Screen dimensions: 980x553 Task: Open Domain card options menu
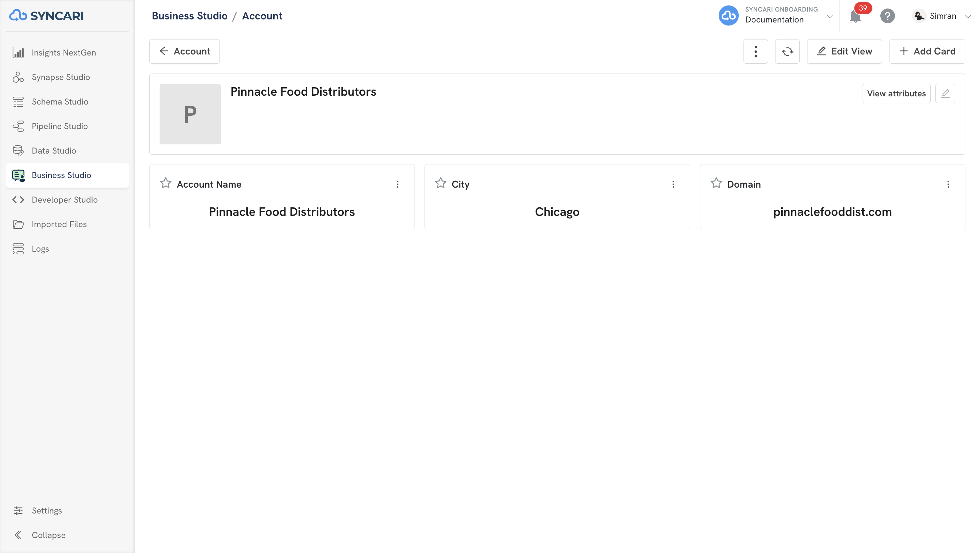tap(948, 184)
